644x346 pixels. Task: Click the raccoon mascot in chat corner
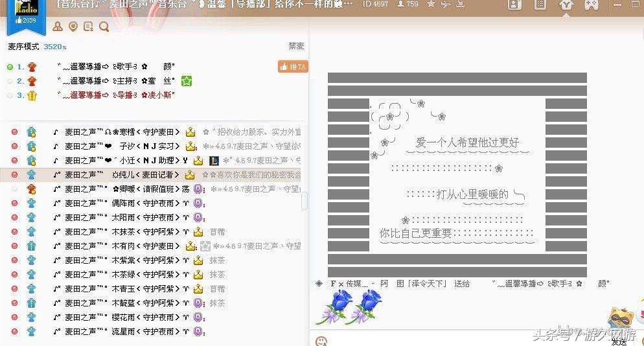click(x=620, y=319)
